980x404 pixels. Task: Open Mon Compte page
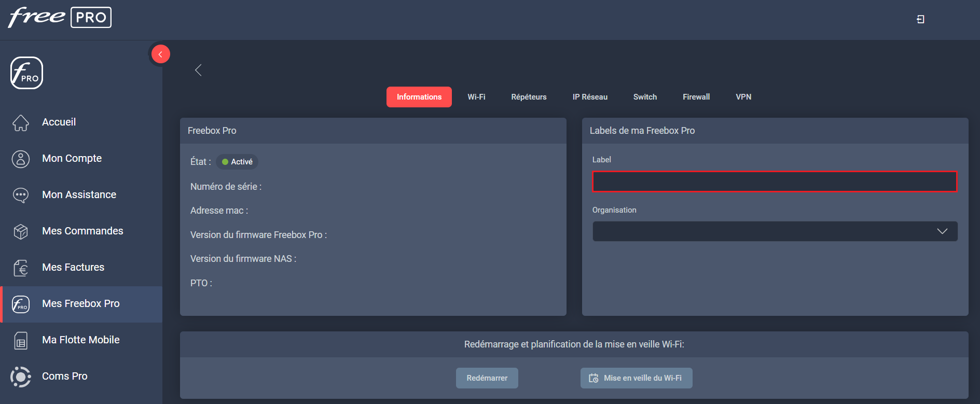click(72, 158)
